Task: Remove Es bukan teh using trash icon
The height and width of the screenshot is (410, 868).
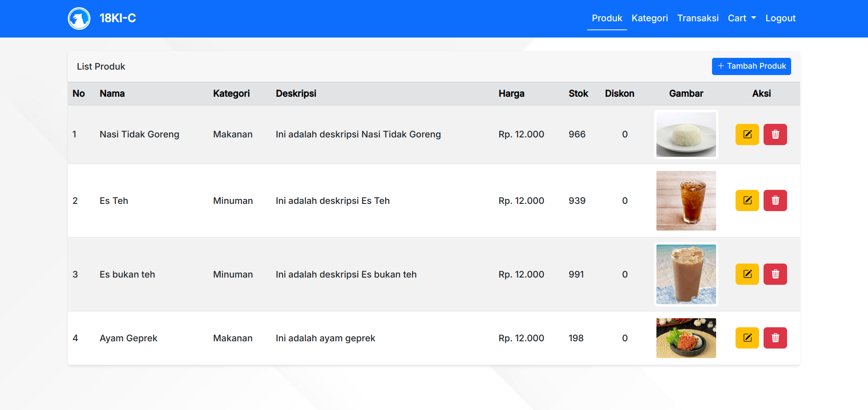Action: (775, 274)
